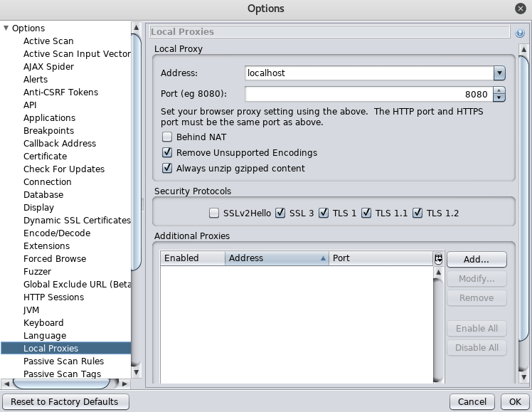Open Language options
532x412 pixels.
[45, 336]
